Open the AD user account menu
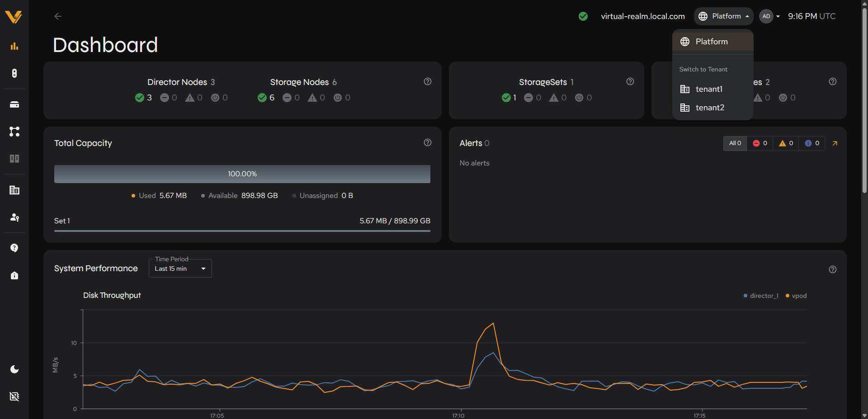Viewport: 868px width, 419px height. [770, 16]
